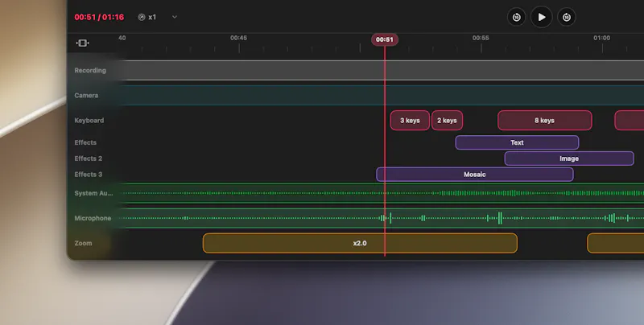The image size is (644, 325).
Task: Click the Zoom track label
Action: point(83,243)
